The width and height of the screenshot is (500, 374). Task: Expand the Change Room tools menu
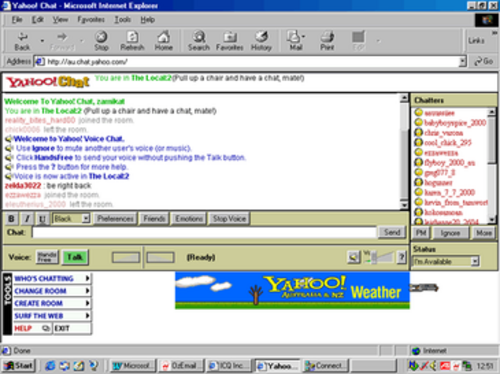click(52, 291)
